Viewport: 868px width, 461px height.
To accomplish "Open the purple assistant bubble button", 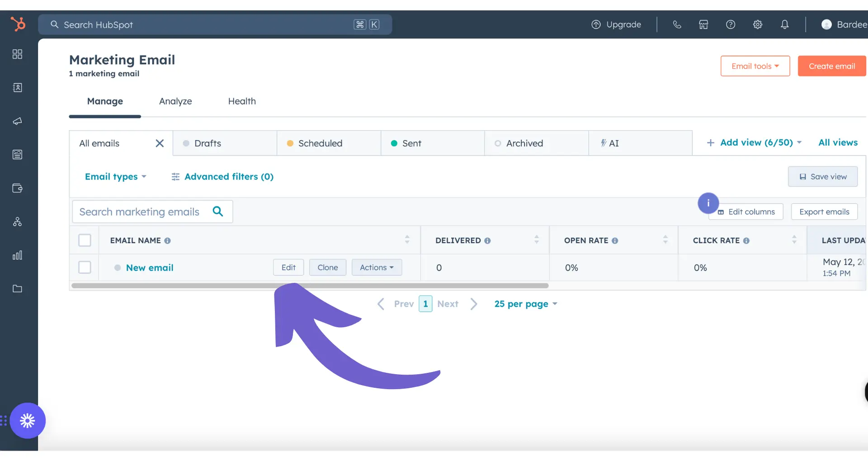I will (28, 421).
